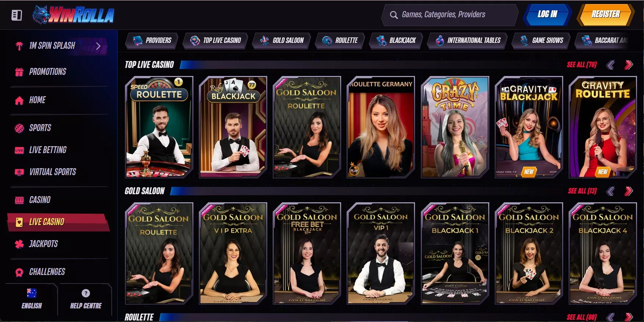
Task: Click the Log In button
Action: (547, 15)
